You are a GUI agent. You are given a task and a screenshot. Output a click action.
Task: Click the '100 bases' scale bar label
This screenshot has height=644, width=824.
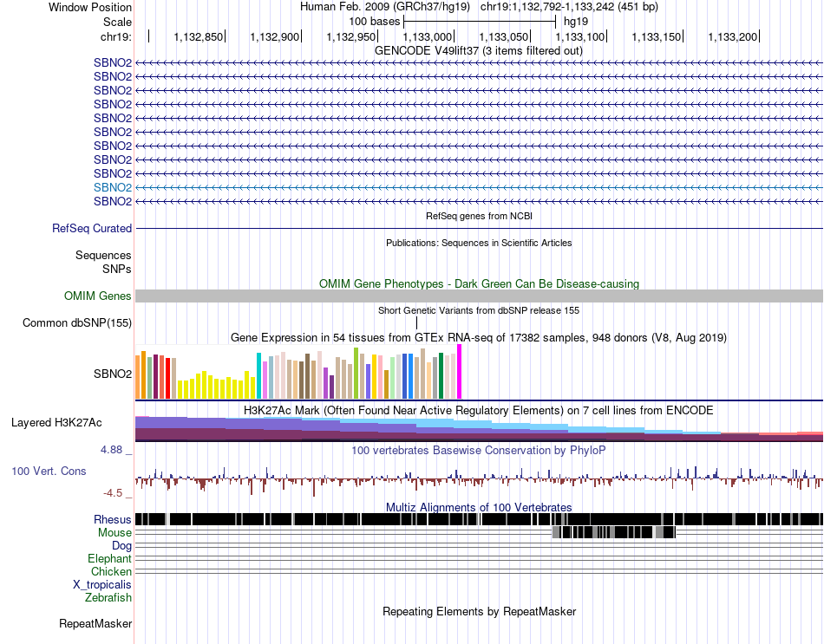click(x=374, y=22)
